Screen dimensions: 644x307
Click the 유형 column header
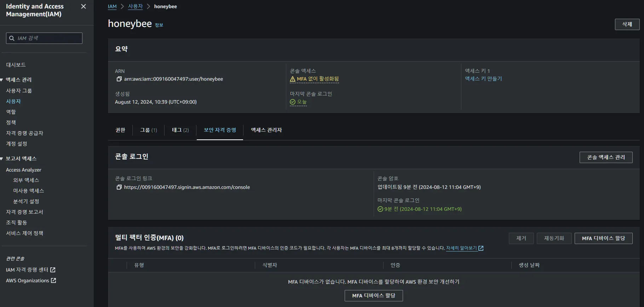tap(139, 265)
